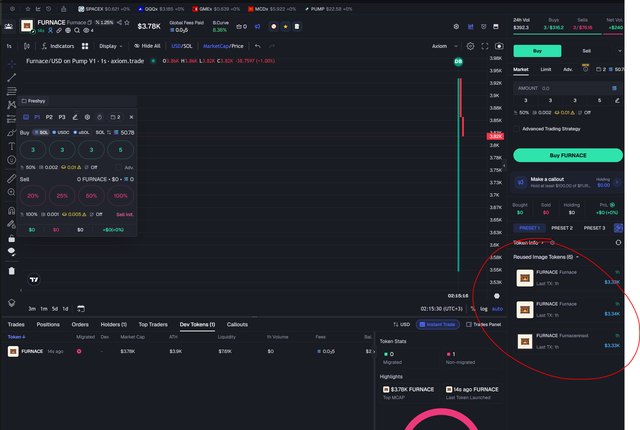Enter fullscreen chart mode
This screenshot has width=640, height=430.
484,46
